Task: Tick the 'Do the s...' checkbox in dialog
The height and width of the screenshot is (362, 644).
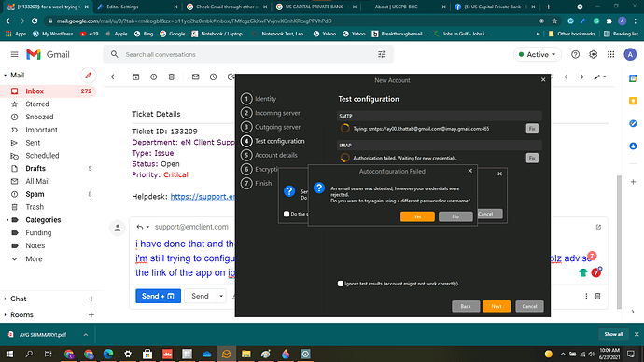Action: [287, 214]
